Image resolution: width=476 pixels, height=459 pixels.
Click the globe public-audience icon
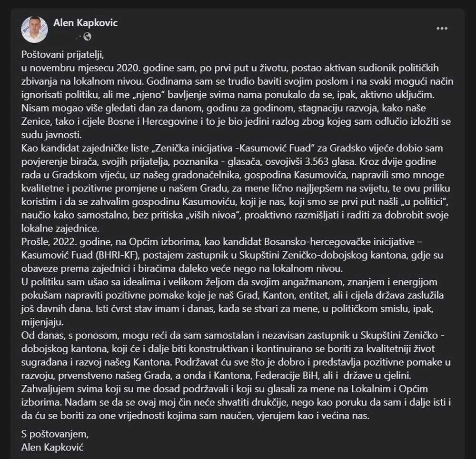tap(87, 36)
